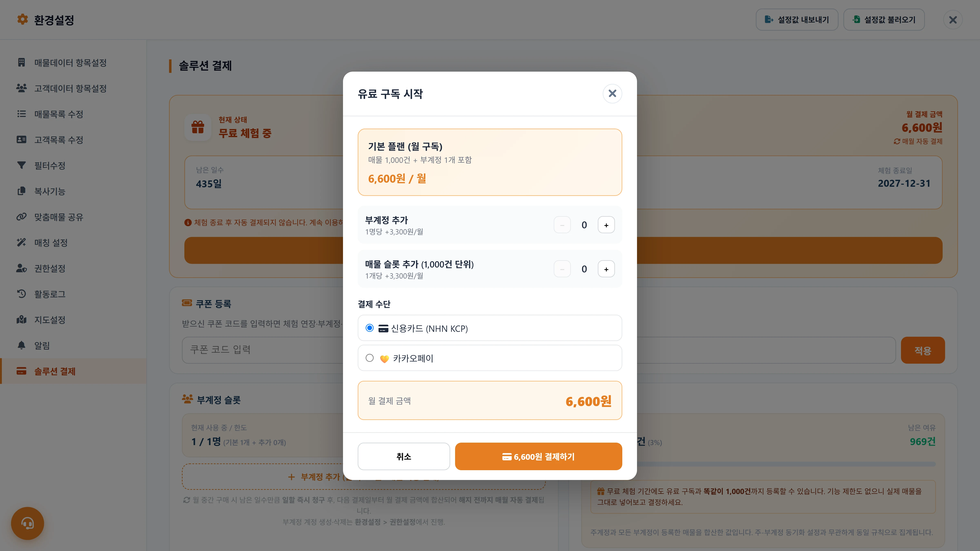Open 고객데이터 항목설정 menu
Viewport: 980px width, 551px height.
[x=73, y=88]
